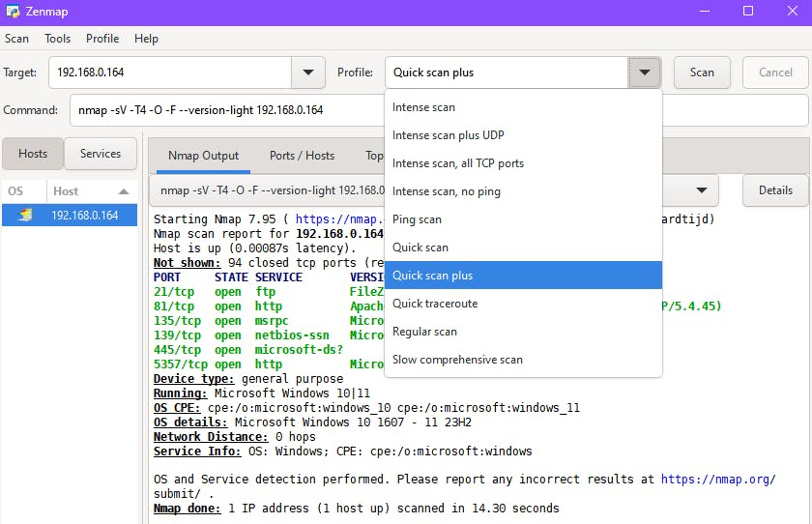The height and width of the screenshot is (524, 812).
Task: Click the Cancel button
Action: tap(775, 73)
